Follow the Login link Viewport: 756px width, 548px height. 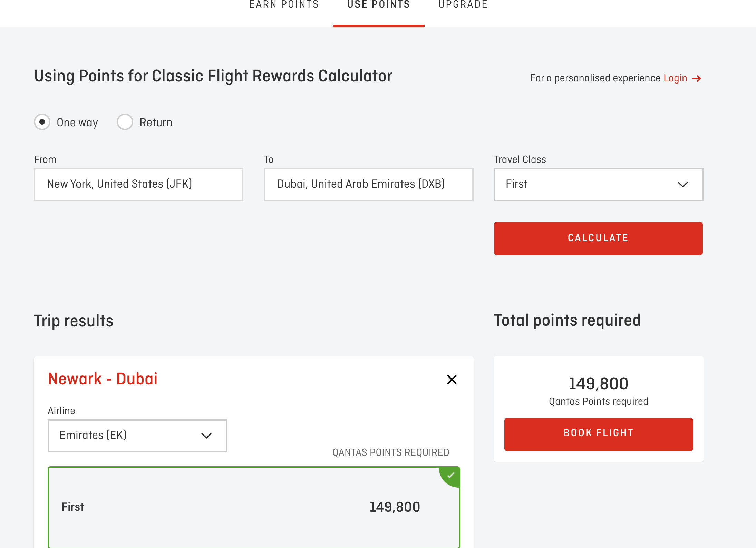point(675,78)
